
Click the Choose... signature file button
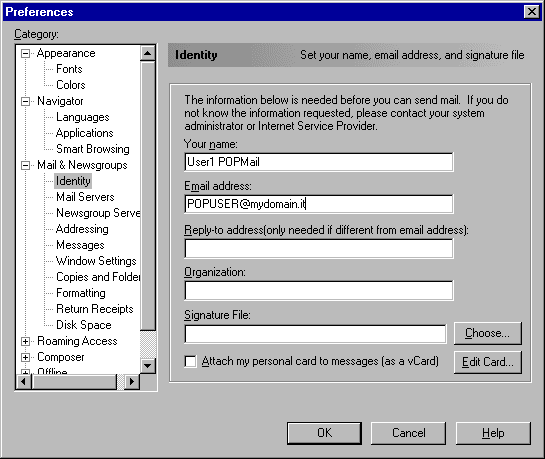coord(488,333)
